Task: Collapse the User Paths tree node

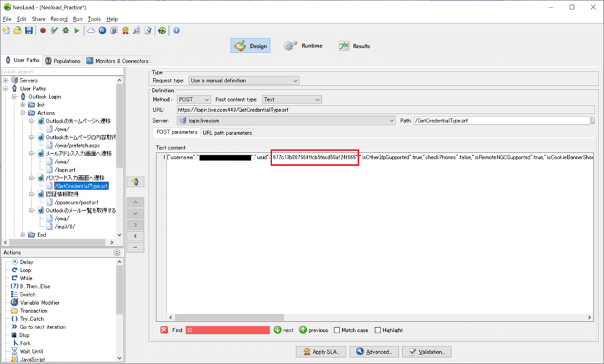Action: pyautogui.click(x=5, y=89)
